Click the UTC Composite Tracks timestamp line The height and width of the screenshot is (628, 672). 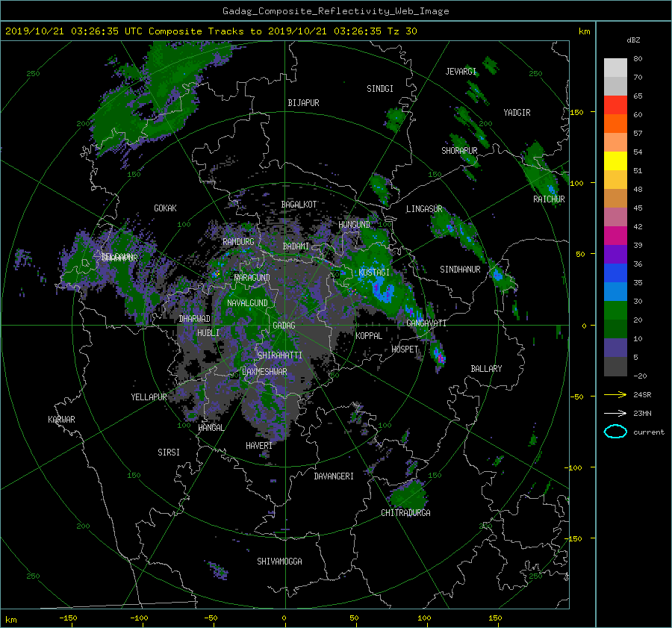(x=211, y=31)
